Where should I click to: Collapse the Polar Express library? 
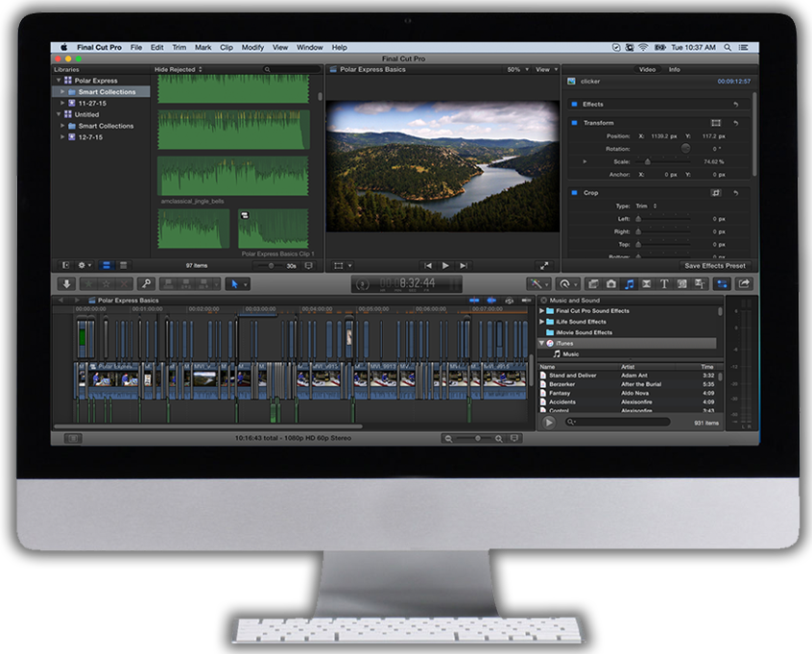pyautogui.click(x=59, y=81)
